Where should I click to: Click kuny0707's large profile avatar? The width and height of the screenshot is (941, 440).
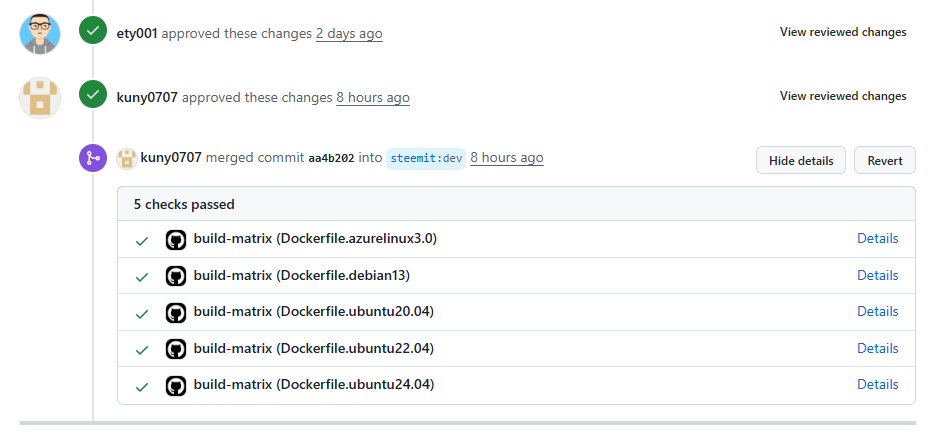40,98
